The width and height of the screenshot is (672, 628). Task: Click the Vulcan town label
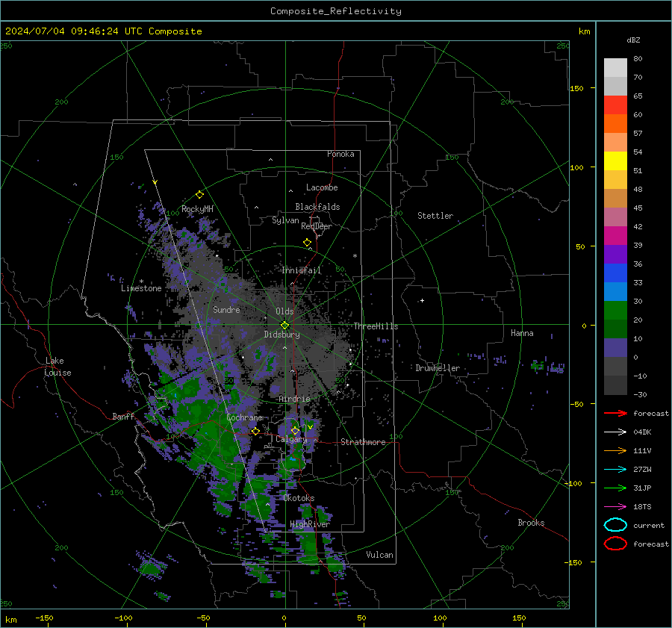(379, 555)
